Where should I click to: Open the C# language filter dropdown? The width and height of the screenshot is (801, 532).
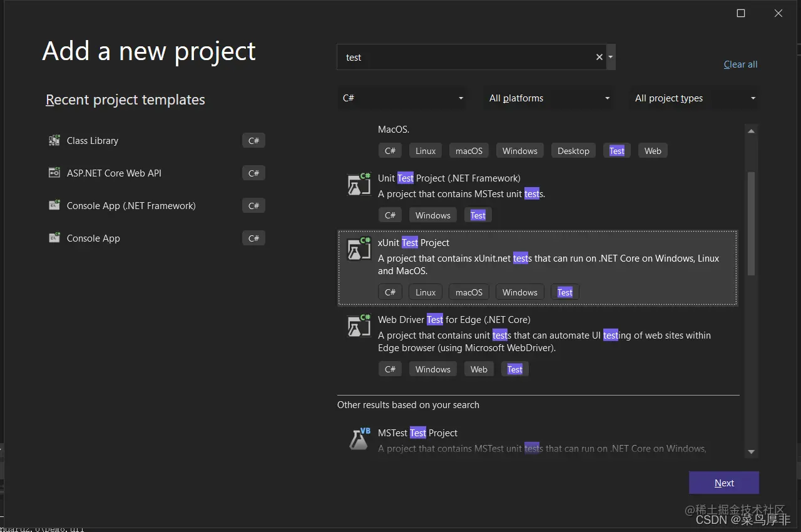pos(402,98)
